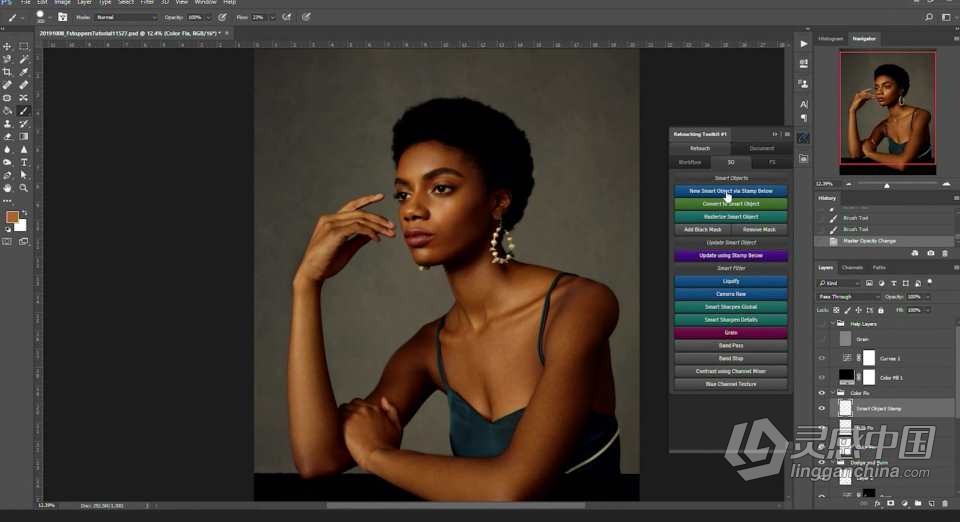Open the Window menu
Image resolution: width=960 pixels, height=522 pixels.
point(205,2)
